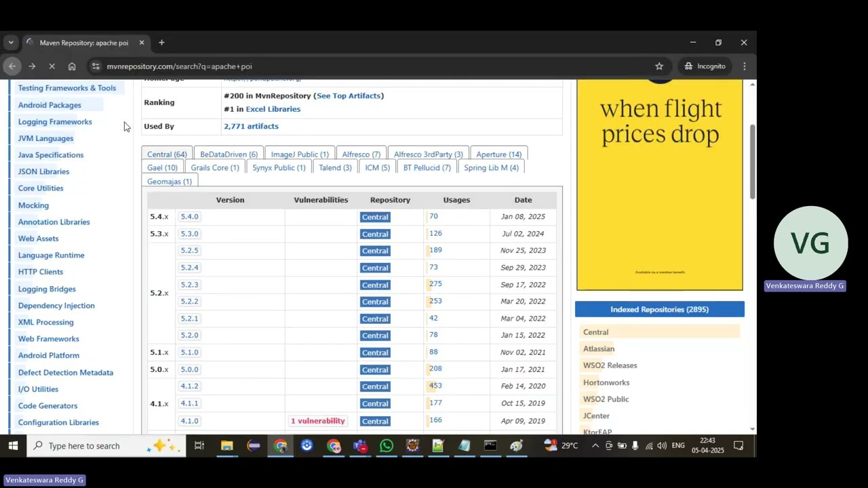Open the notification center
This screenshot has height=488, width=868.
coord(738,446)
